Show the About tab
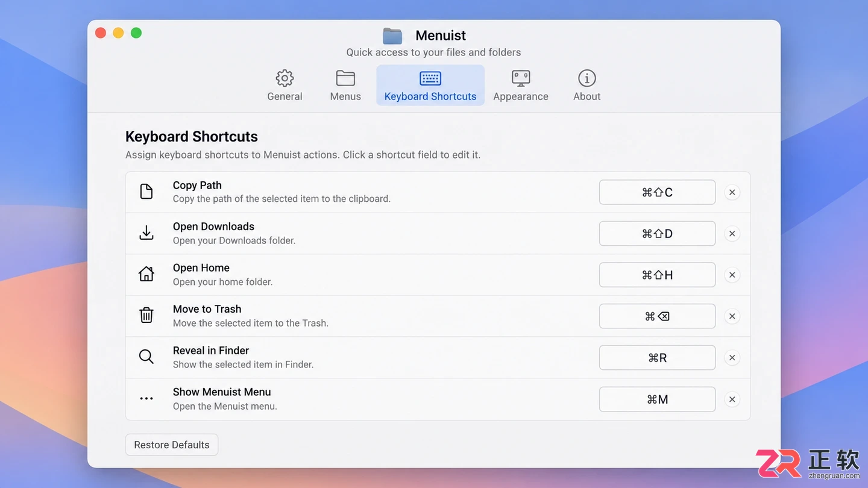868x488 pixels. (x=587, y=86)
